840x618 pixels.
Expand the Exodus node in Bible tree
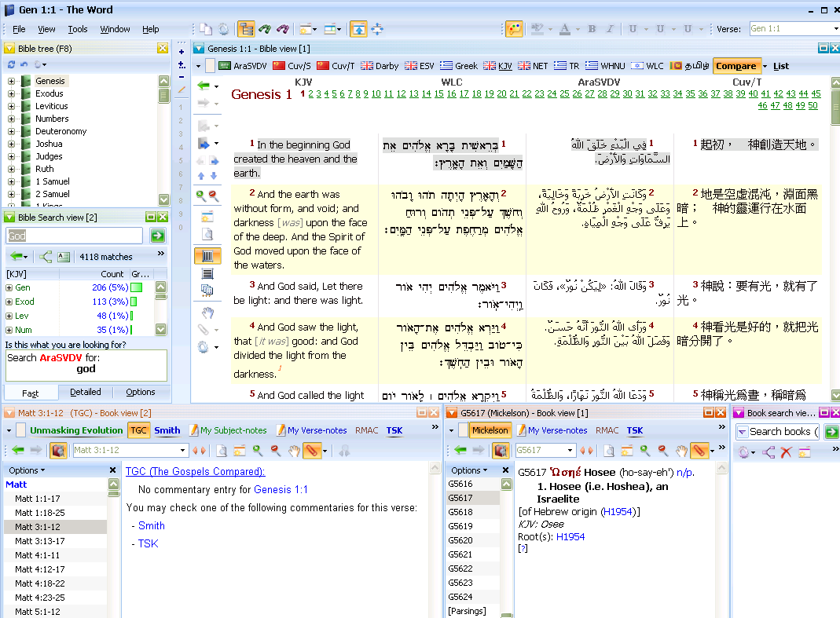click(11, 93)
